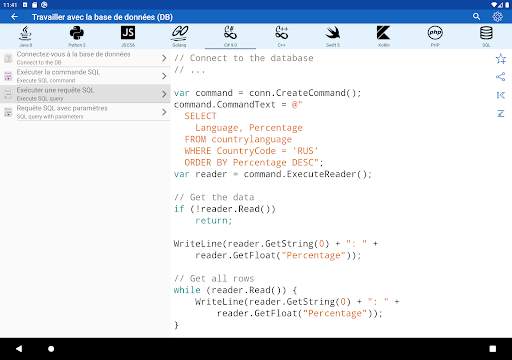Viewport: 512px width, 360px height.
Task: Click the '// Get all rows' comment
Action: point(214,278)
